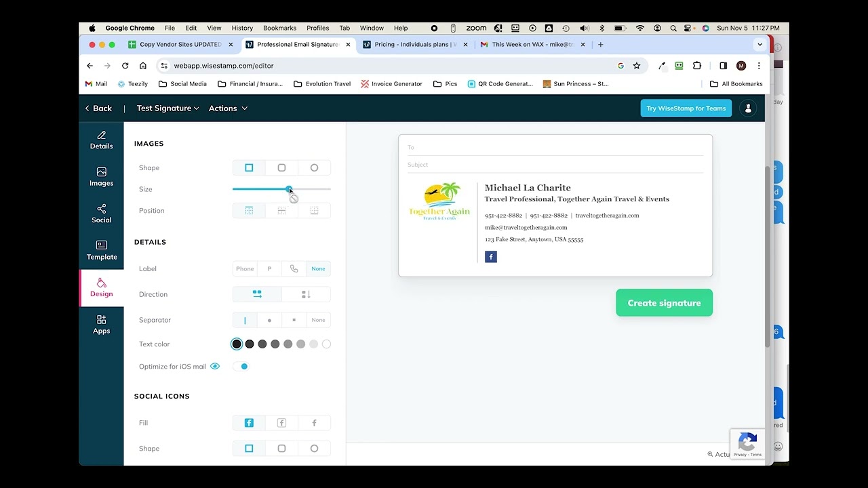Screen dimensions: 868x488
Task: Select horizontal details direction
Action: pyautogui.click(x=257, y=294)
